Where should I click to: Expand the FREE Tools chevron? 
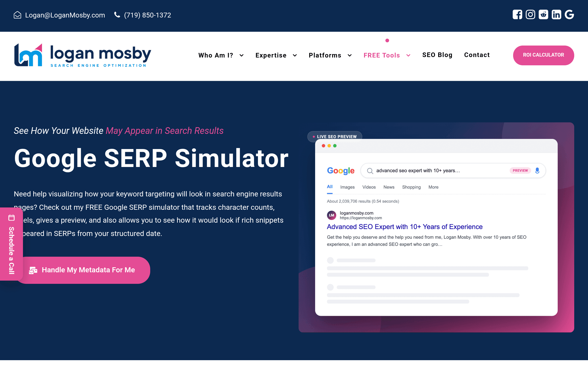[x=408, y=55]
